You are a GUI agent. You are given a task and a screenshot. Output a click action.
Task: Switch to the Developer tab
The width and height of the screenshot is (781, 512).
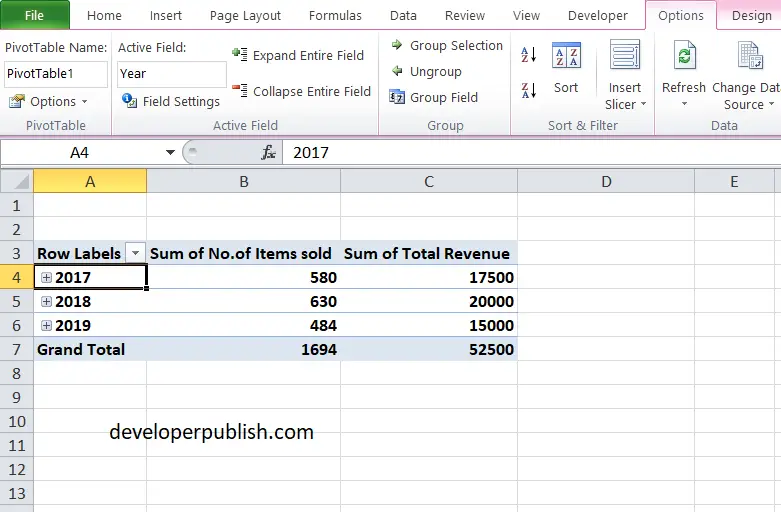598,15
